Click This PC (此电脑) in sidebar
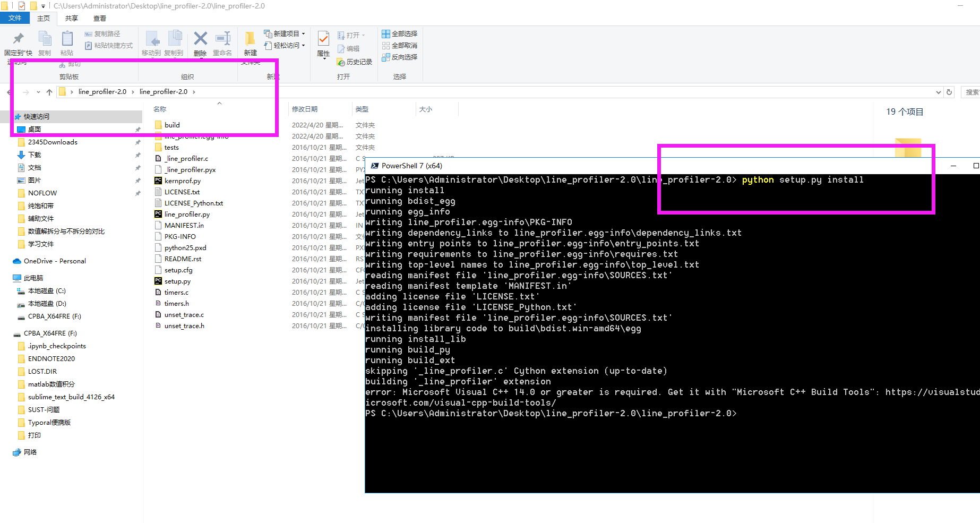This screenshot has height=523, width=980. [33, 278]
